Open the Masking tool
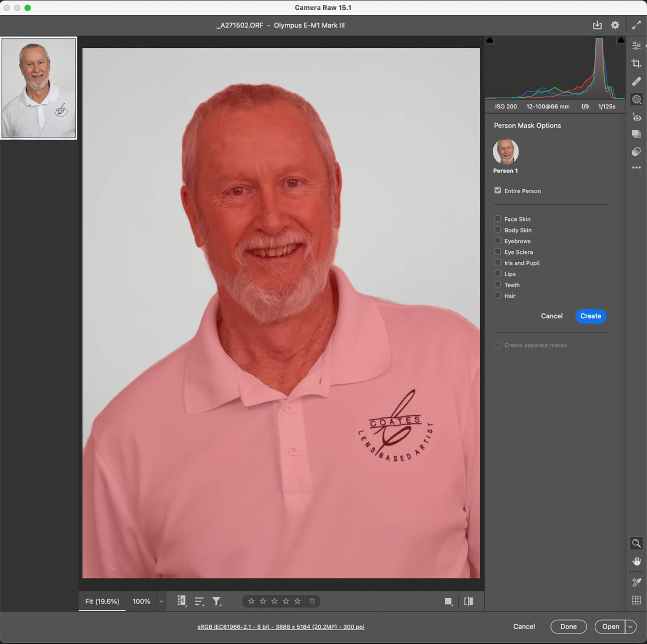Screen dimensions: 647x644 tap(636, 100)
